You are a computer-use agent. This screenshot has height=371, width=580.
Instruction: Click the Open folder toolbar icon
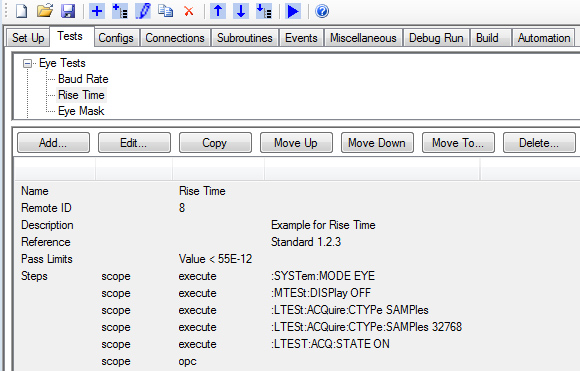click(45, 11)
